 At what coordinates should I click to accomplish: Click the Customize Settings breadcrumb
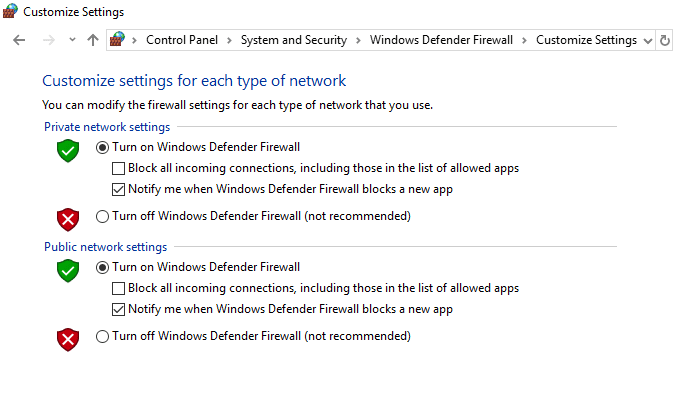pos(586,40)
